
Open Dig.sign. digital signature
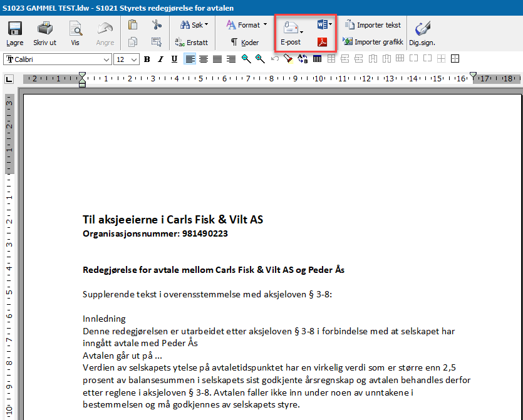coord(422,33)
